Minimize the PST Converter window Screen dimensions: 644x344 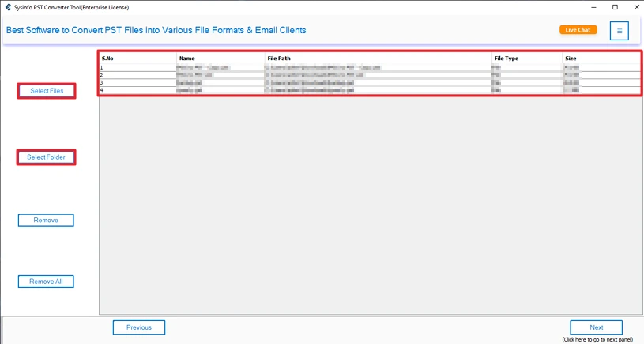pyautogui.click(x=594, y=7)
